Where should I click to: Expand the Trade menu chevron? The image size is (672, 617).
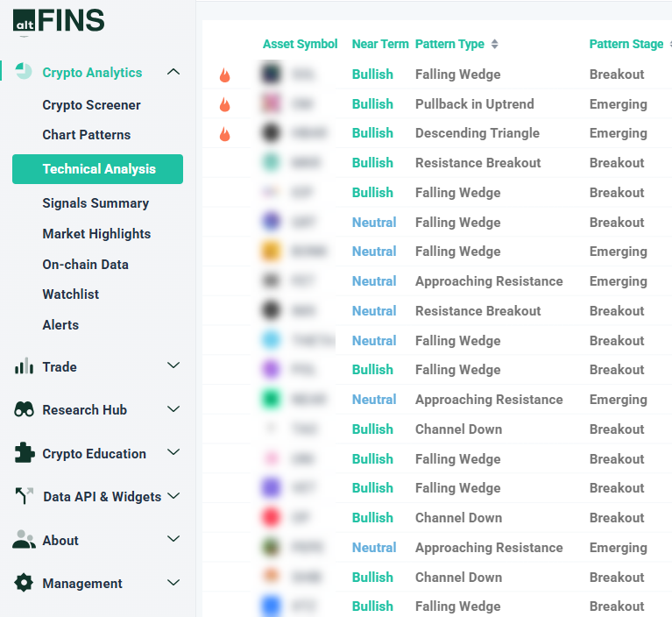173,365
